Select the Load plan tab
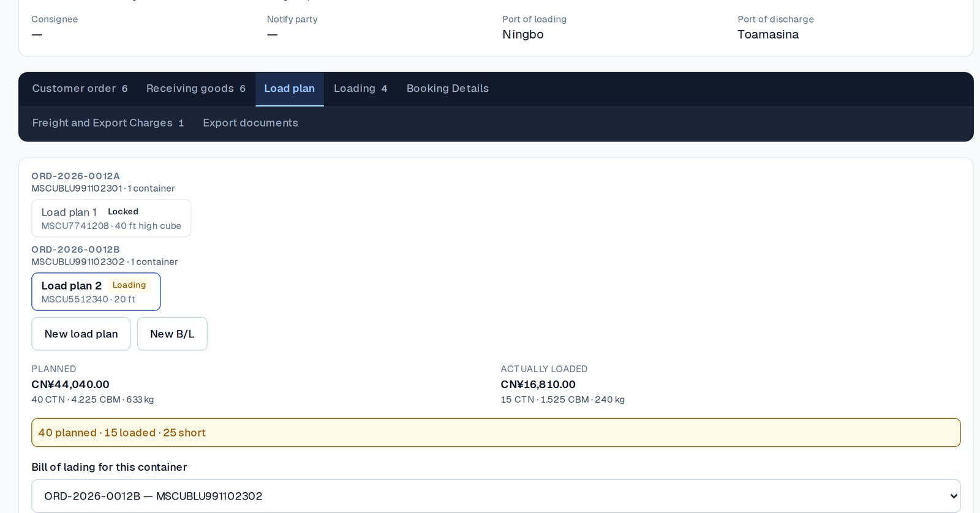Viewport: 980px width, 513px height. click(289, 89)
